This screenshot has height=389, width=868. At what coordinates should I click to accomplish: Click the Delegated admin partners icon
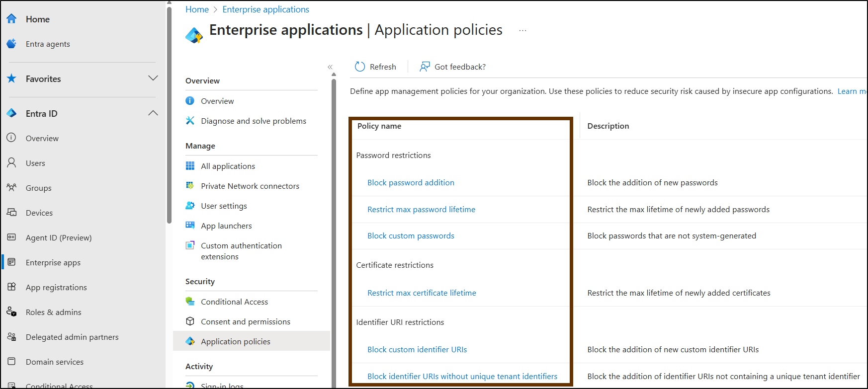(11, 336)
